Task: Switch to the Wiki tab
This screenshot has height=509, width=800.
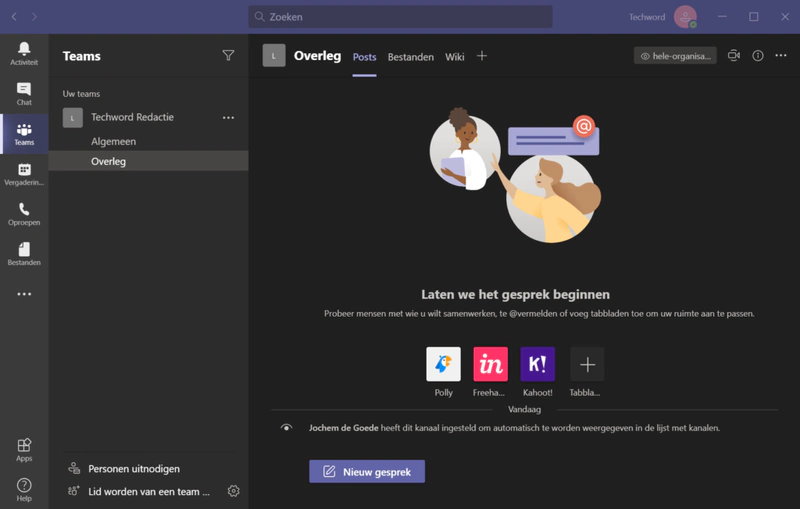Action: tap(455, 57)
